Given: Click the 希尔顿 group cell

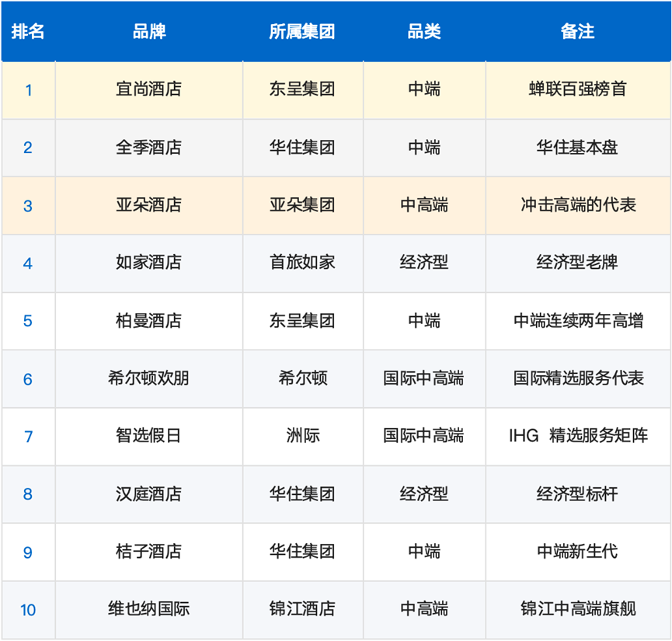Looking at the screenshot, I should pyautogui.click(x=303, y=378).
